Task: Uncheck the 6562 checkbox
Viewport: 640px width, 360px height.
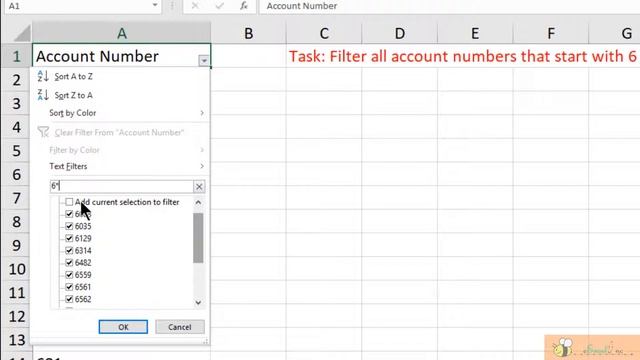Action: pyautogui.click(x=69, y=299)
